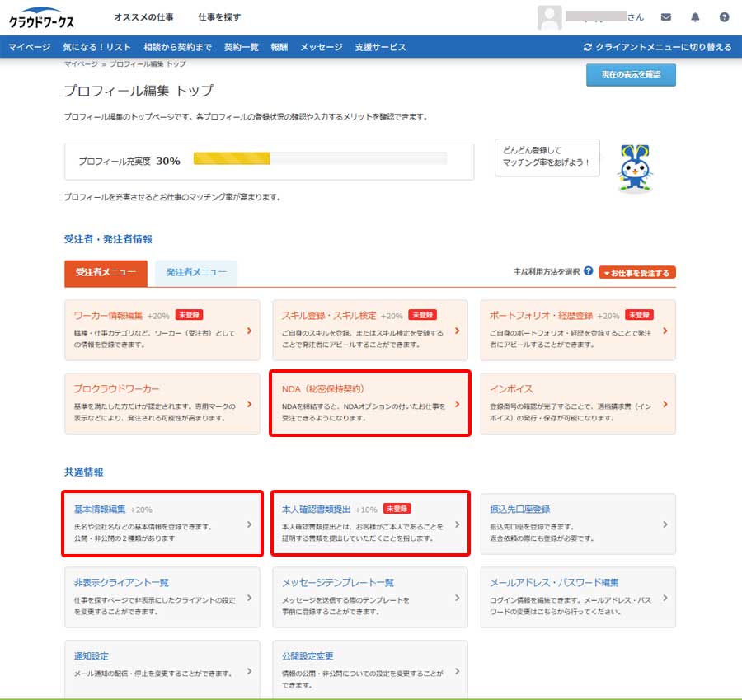This screenshot has height=700, width=742.
Task: Select the 受注者メニュー tab
Action: 106,273
